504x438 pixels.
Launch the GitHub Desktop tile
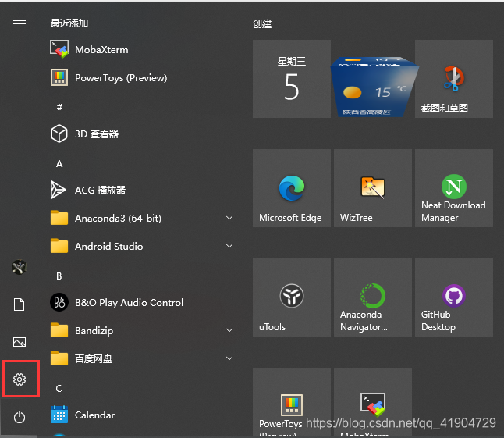click(454, 297)
